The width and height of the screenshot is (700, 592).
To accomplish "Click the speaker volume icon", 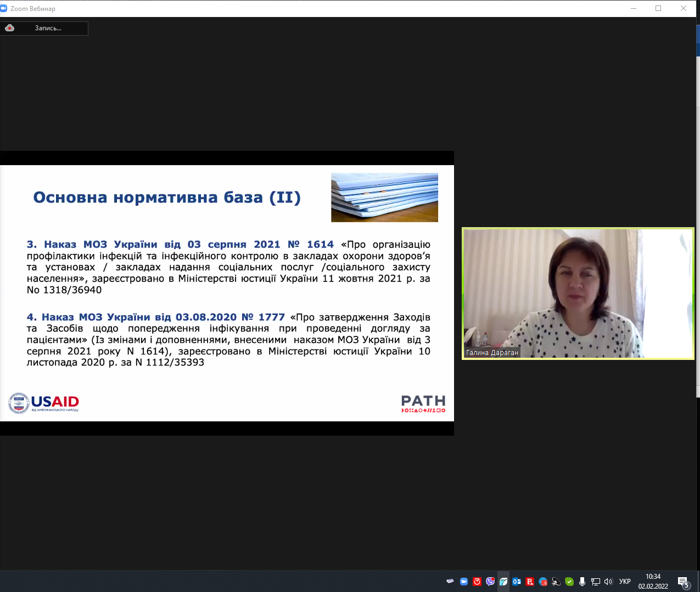I will tap(608, 582).
